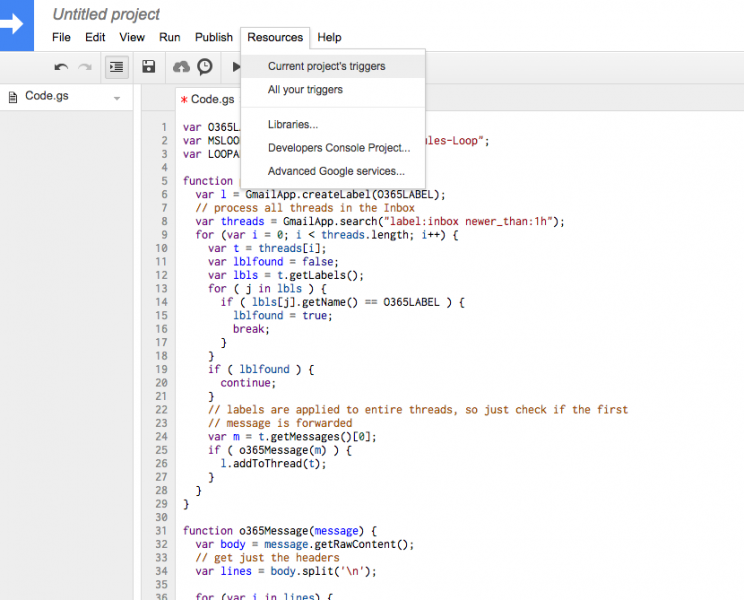
Task: Click the undo arrow icon
Action: (61, 67)
